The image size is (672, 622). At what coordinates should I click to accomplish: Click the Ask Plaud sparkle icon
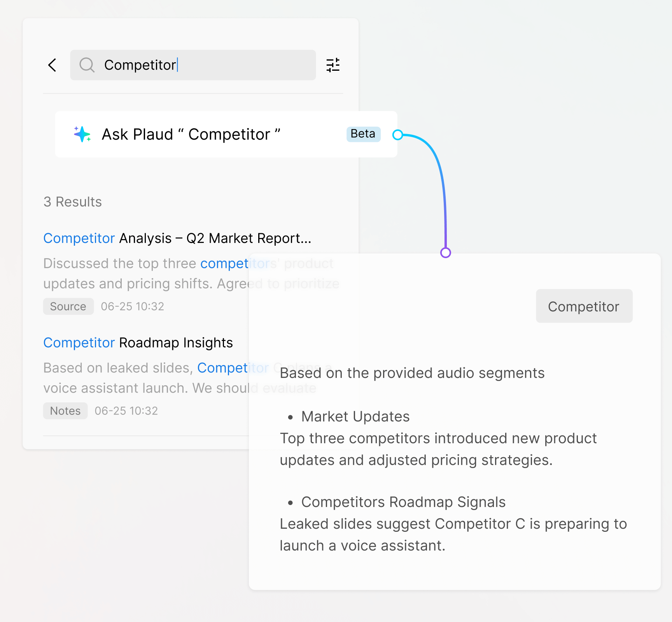pyautogui.click(x=82, y=134)
